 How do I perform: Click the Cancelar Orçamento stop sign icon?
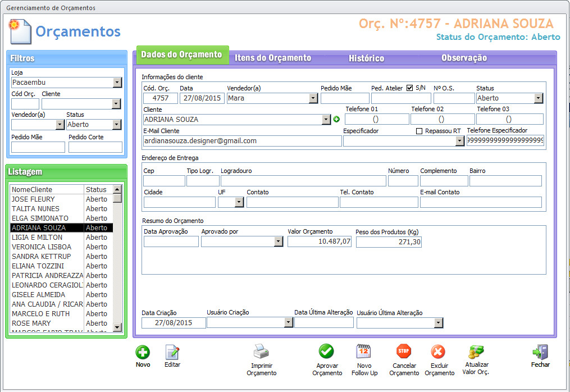click(404, 351)
